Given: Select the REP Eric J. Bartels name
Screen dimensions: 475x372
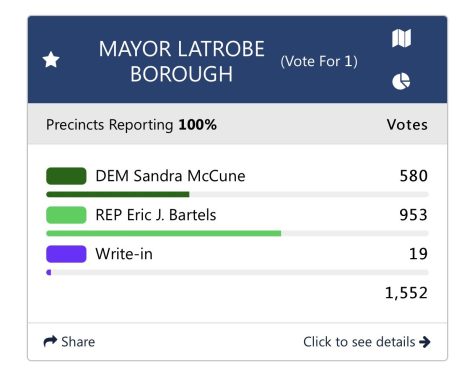Looking at the screenshot, I should click(156, 215).
